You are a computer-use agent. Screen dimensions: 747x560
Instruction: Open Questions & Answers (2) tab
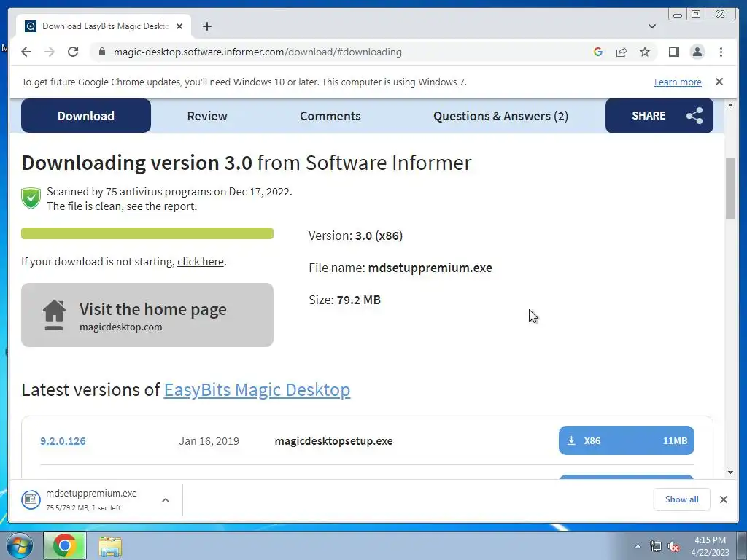coord(500,116)
